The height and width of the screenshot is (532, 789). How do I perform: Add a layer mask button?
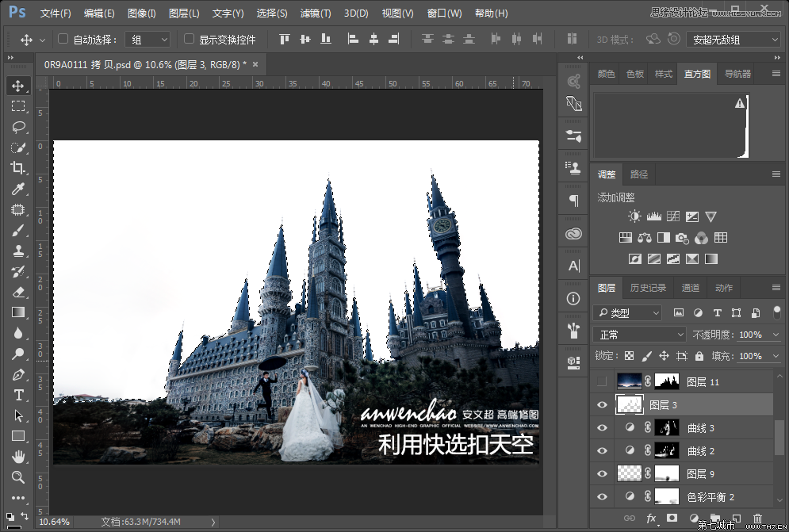672,518
